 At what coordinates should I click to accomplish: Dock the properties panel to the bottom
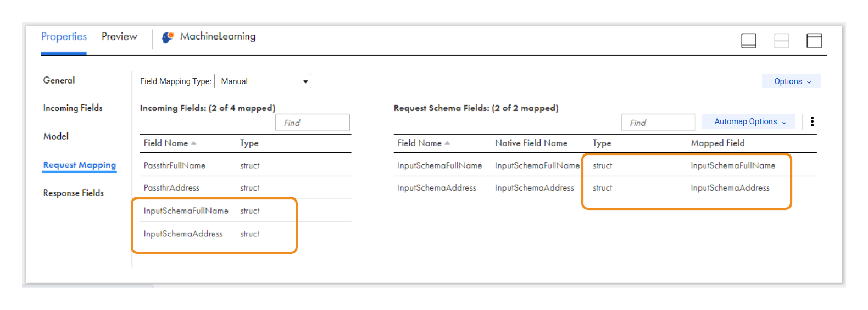pyautogui.click(x=749, y=41)
